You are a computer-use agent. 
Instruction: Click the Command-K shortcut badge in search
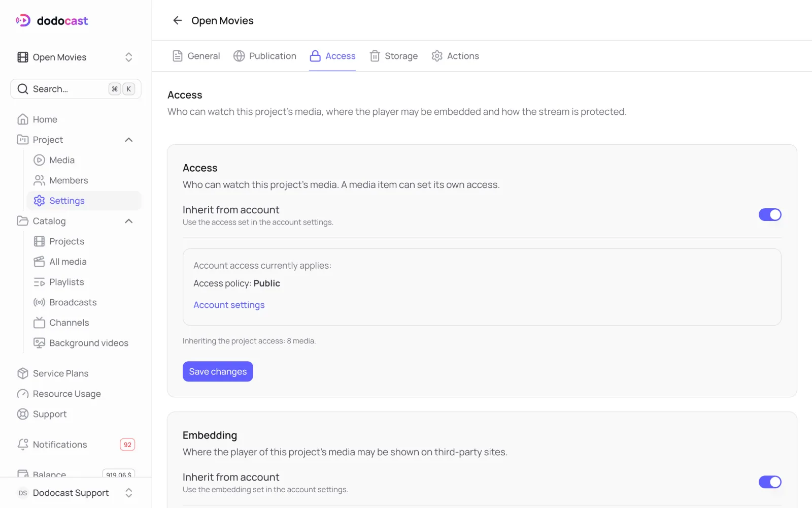point(122,89)
